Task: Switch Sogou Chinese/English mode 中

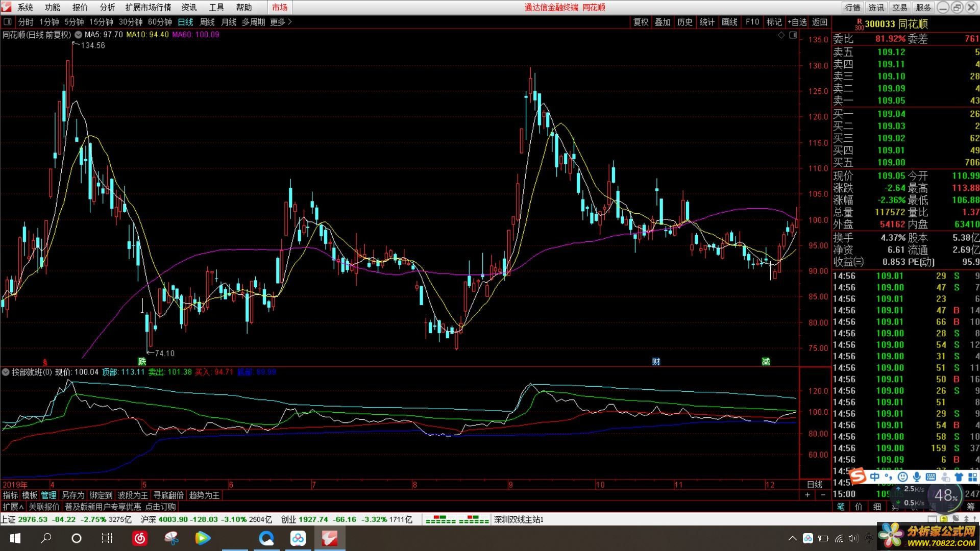Action: (875, 477)
